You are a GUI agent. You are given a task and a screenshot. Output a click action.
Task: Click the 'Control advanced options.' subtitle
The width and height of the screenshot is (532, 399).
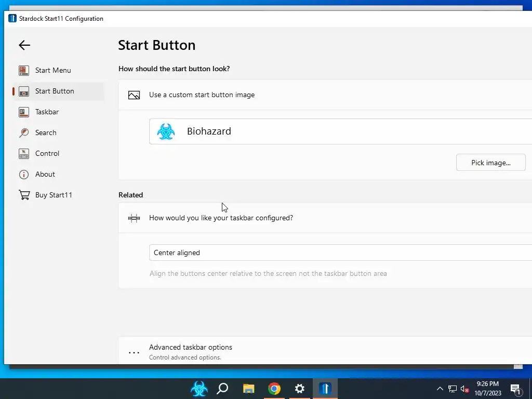tap(185, 357)
